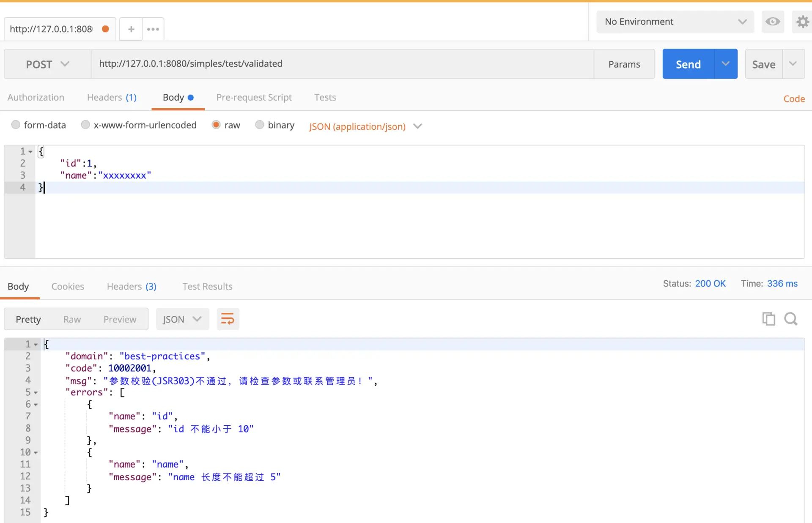Click the environment quick look eye icon
Viewport: 812px width, 523px height.
tap(772, 22)
